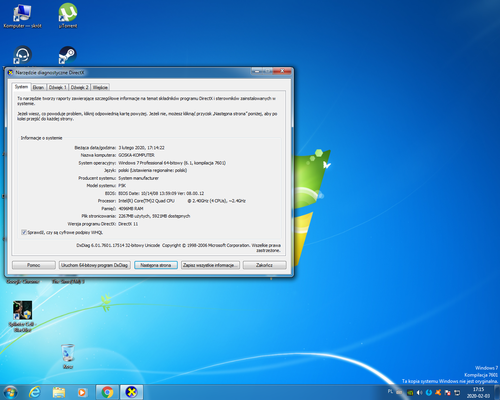
Task: Click the Windows 7 Professional 64-bitowy value
Action: pos(172,163)
